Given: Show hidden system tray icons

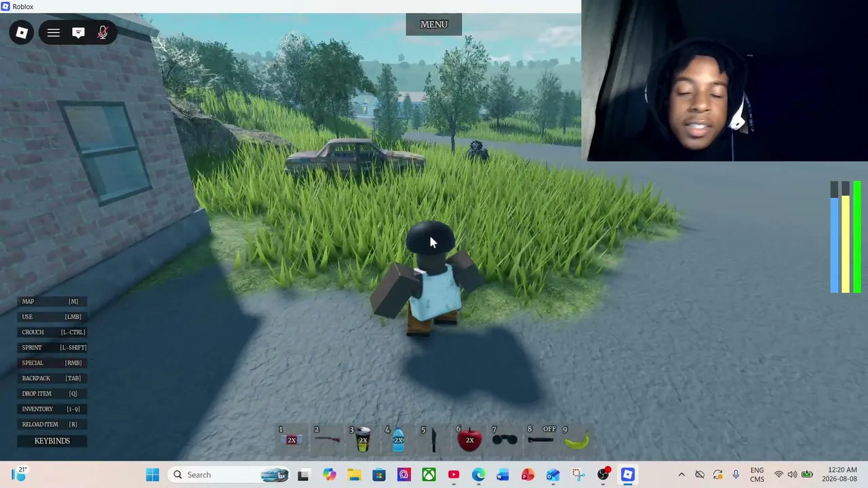Looking at the screenshot, I should [x=682, y=474].
